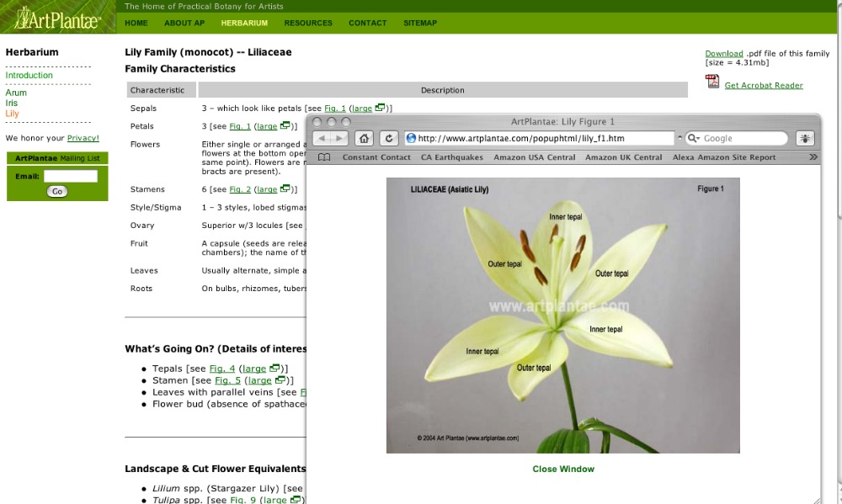Go back using the popup browser back arrow
842x504 pixels.
[320, 138]
